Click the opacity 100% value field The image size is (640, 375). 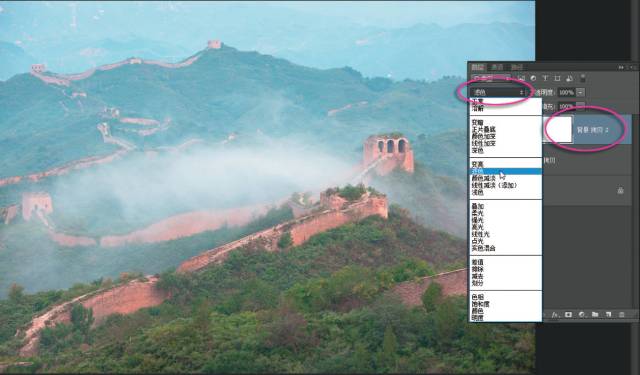(x=567, y=92)
